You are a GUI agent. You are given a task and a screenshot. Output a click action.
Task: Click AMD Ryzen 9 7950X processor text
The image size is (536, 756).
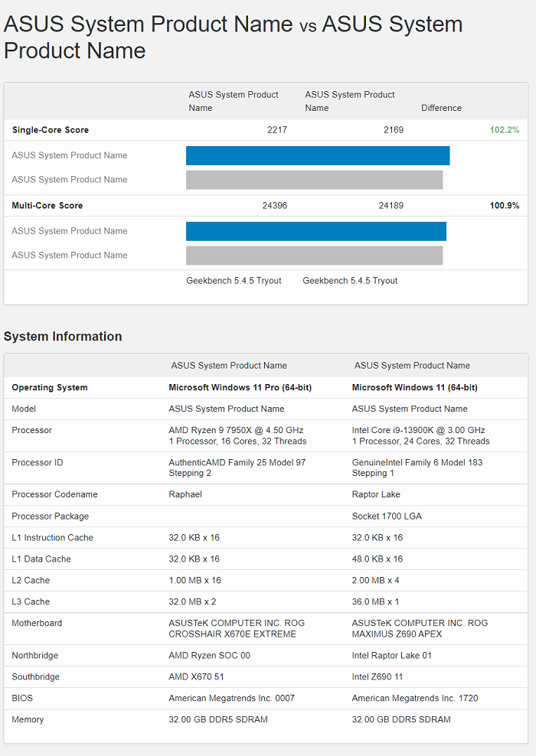236,430
